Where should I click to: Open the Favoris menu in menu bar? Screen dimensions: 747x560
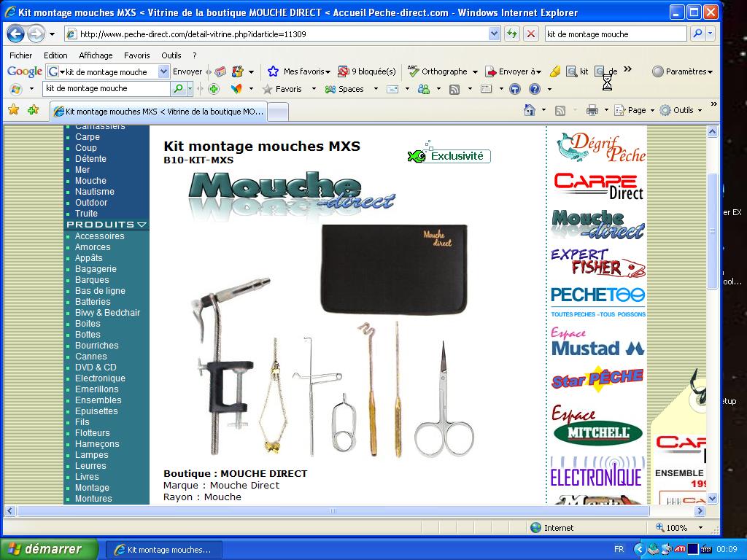tap(136, 55)
